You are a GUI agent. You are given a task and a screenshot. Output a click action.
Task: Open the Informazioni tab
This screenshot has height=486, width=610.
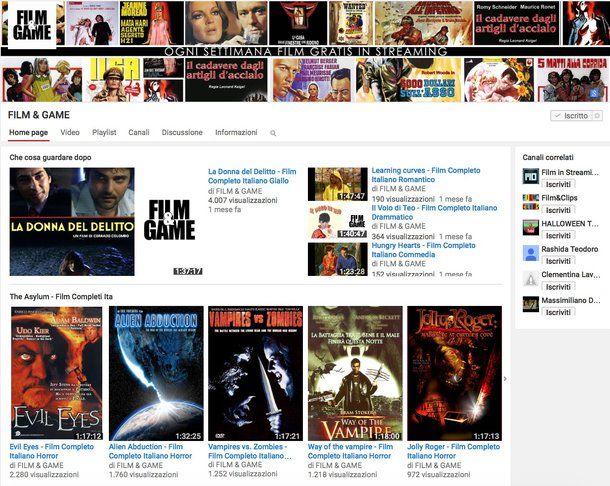236,132
